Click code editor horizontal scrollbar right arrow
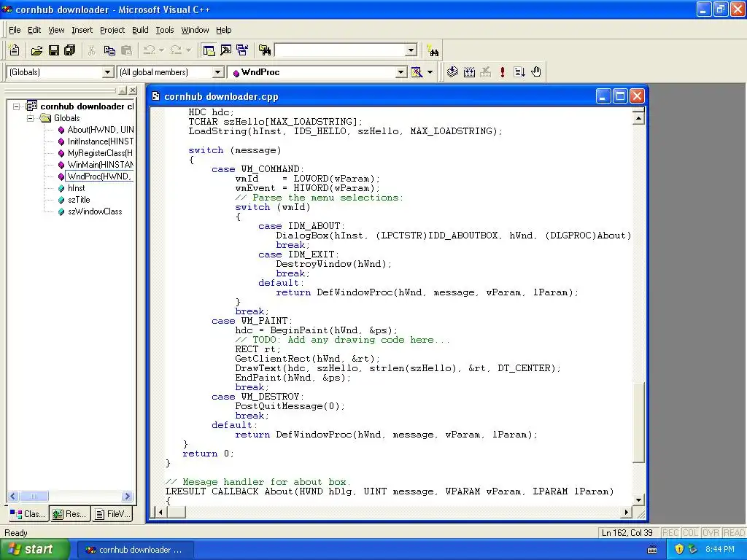 pyautogui.click(x=627, y=513)
